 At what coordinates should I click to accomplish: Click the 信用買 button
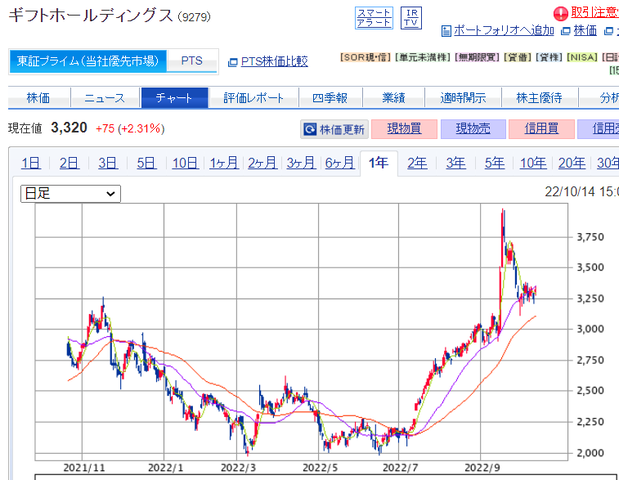coord(542,129)
